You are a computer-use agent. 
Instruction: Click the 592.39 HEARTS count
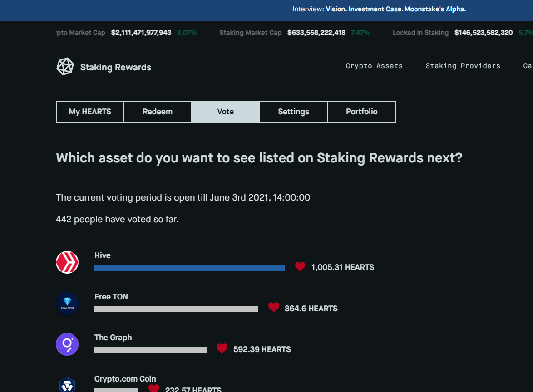(x=262, y=349)
